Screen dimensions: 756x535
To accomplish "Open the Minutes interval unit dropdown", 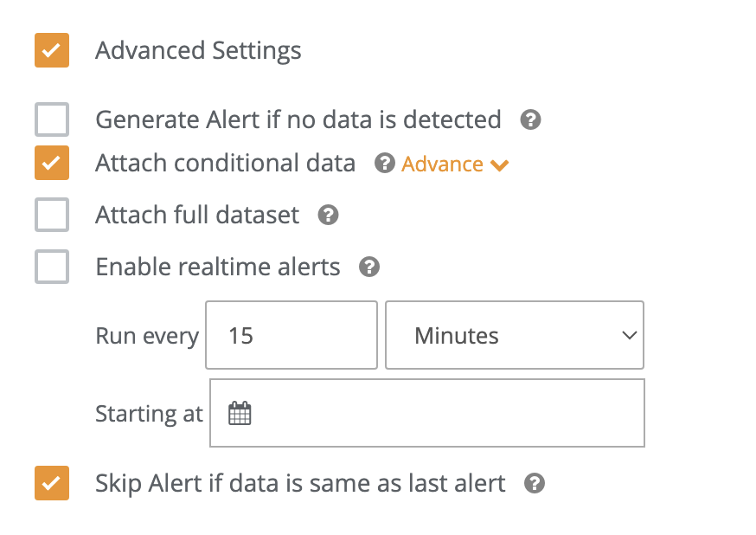I will (514, 335).
